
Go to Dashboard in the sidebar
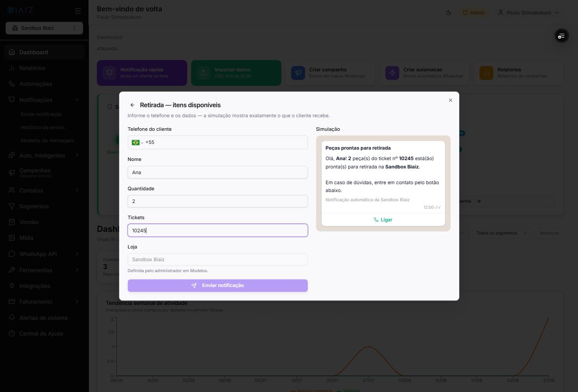point(44,52)
